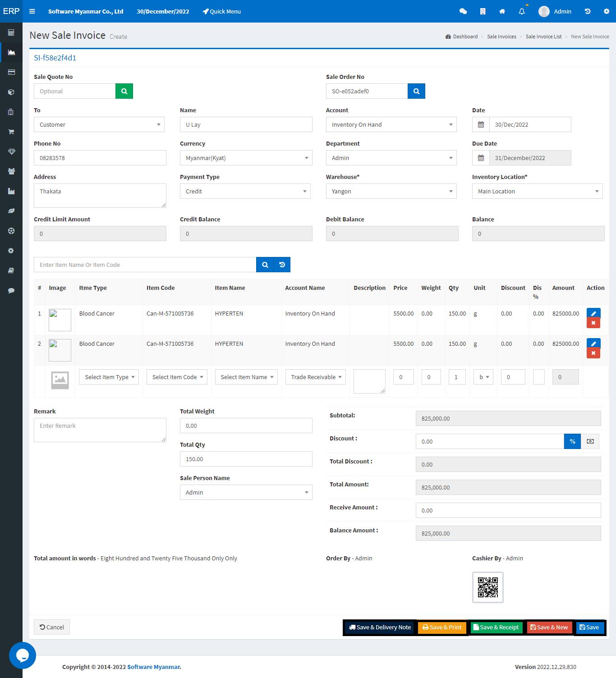Open the To Customer dropdown

coord(99,124)
